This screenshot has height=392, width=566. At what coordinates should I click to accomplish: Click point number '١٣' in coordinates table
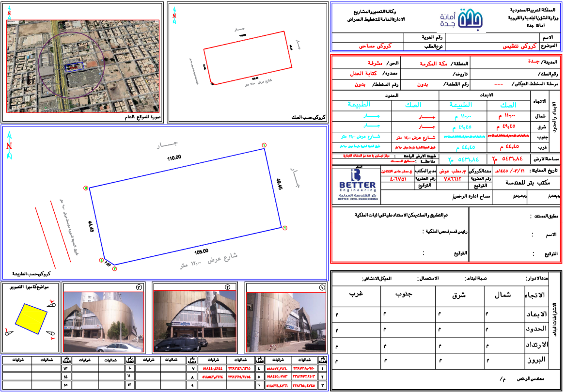(x=65, y=368)
